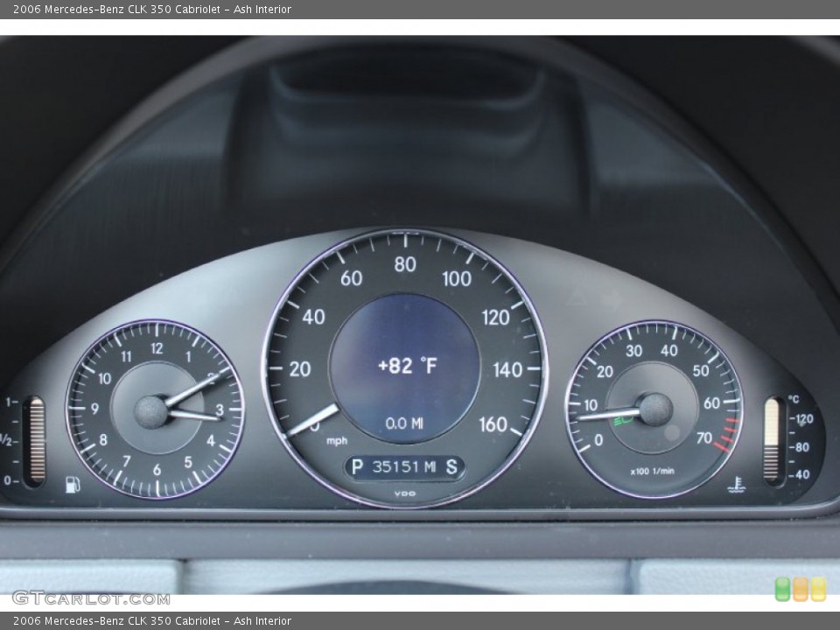Click the 30 mark on tachometer
Screen dimensions: 840x630
[633, 351]
